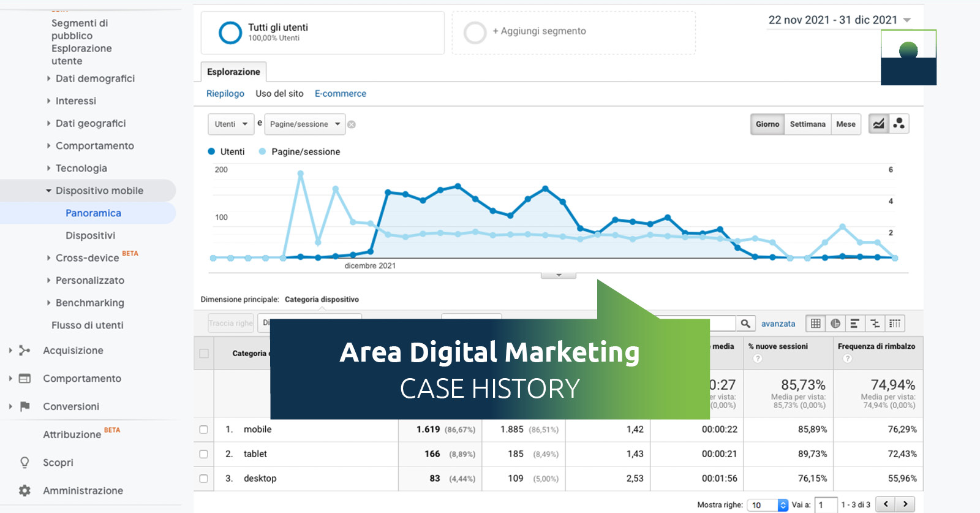Switch to the Uso del sito sub-tab

pyautogui.click(x=279, y=94)
